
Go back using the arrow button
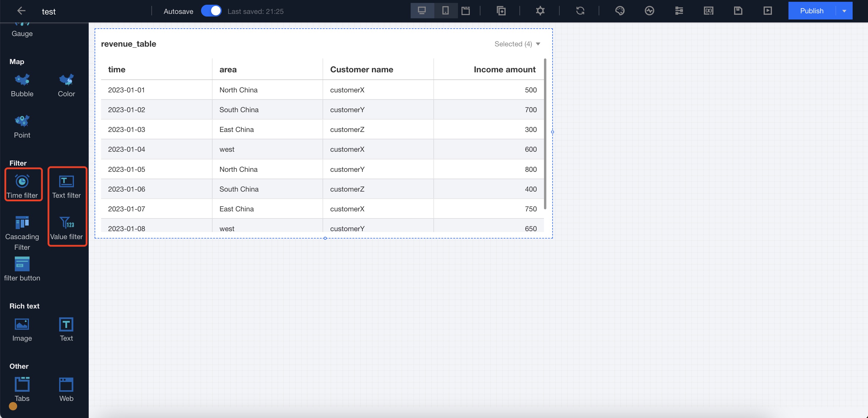pos(21,11)
